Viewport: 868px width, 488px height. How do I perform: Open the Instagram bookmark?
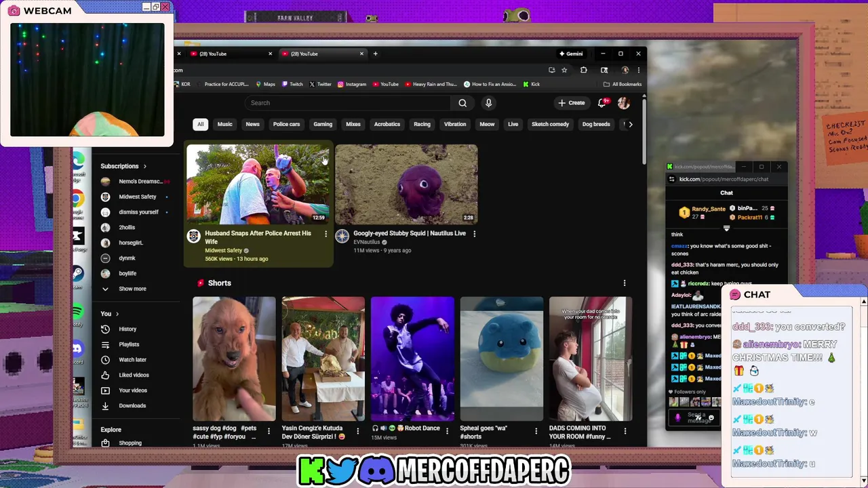(x=352, y=84)
